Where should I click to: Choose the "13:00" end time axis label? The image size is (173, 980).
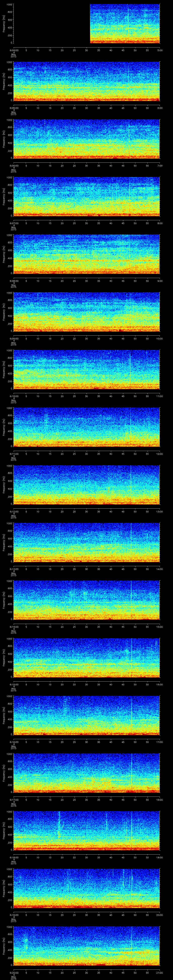tap(159, 511)
